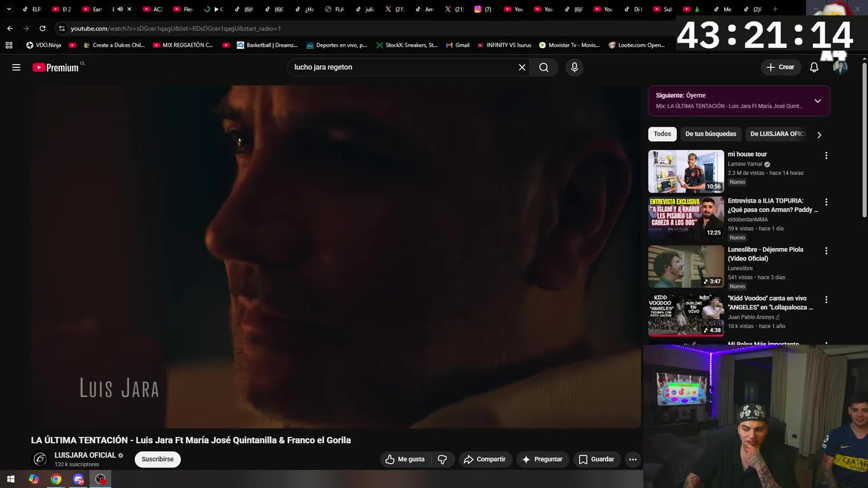
Task: Open the StockX: Sneakers bookmark
Action: pos(406,45)
